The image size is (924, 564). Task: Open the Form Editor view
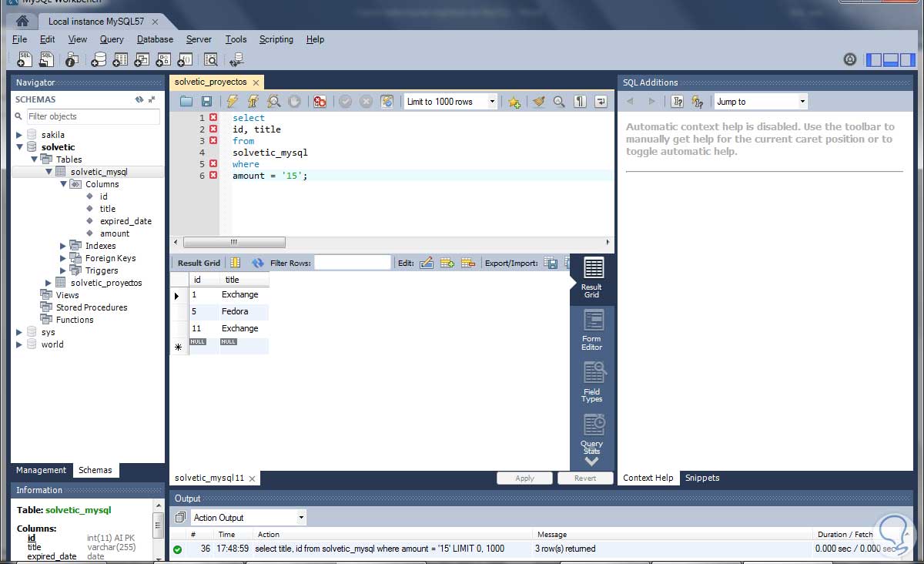[x=592, y=330]
